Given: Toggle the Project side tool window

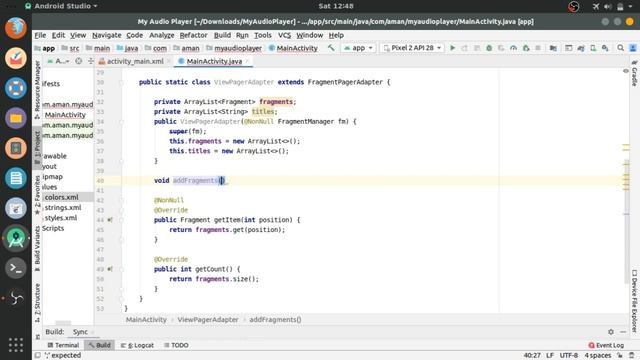Looking at the screenshot, I should pos(37,148).
